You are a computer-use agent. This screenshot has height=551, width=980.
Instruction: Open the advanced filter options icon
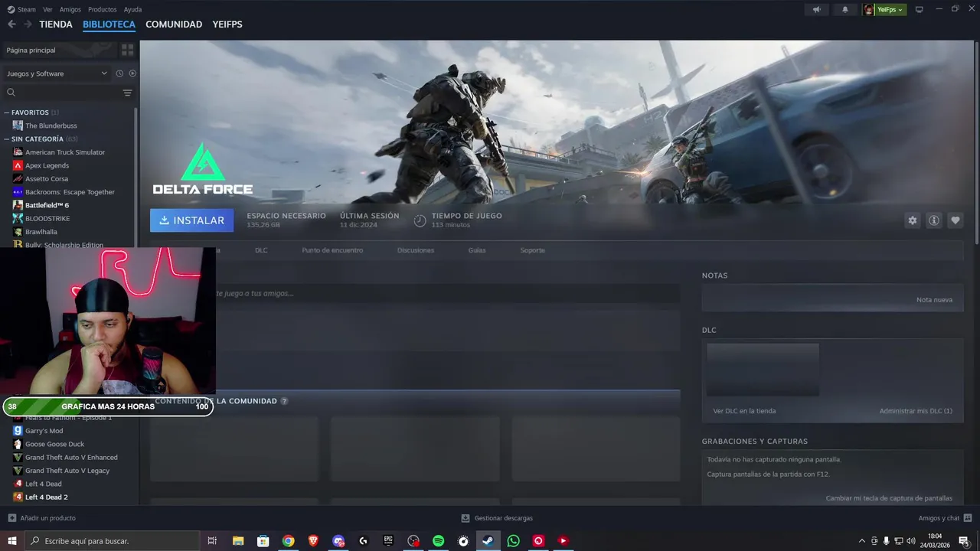[x=127, y=93]
